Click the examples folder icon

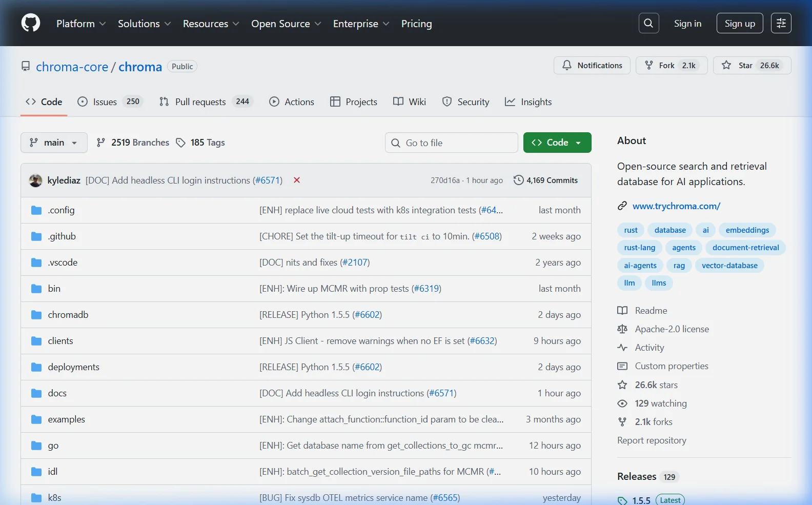36,419
